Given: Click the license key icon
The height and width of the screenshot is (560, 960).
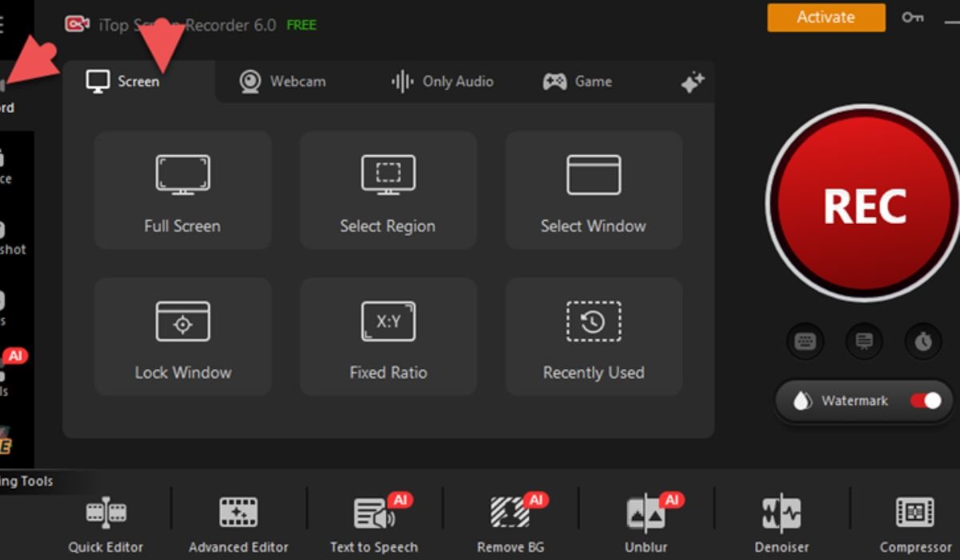Looking at the screenshot, I should 913,18.
